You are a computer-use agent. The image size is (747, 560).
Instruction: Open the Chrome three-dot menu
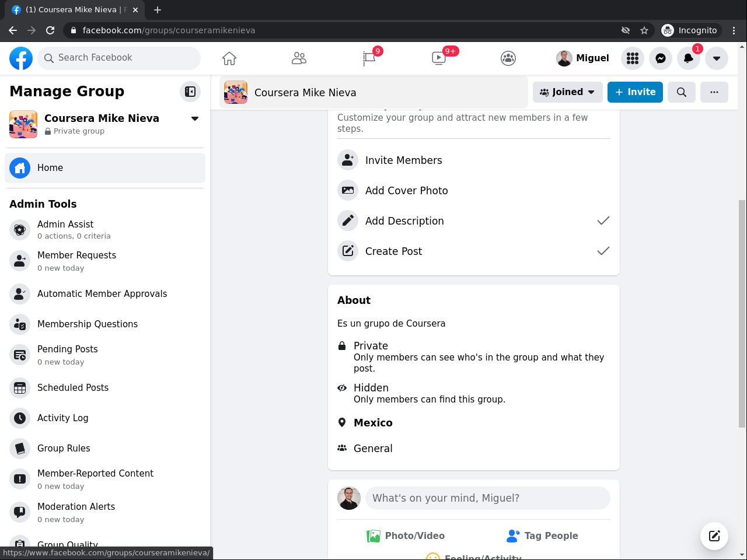(734, 30)
